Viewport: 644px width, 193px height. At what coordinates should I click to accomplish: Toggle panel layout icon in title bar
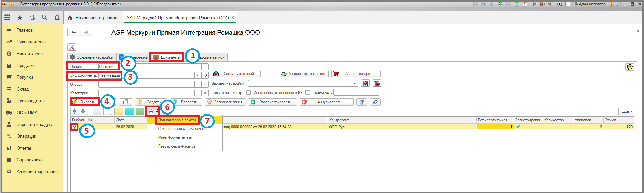pos(568,4)
